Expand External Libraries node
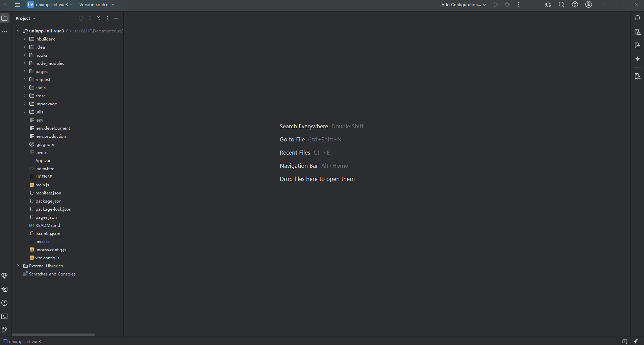The width and height of the screenshot is (644, 345). coord(18,266)
